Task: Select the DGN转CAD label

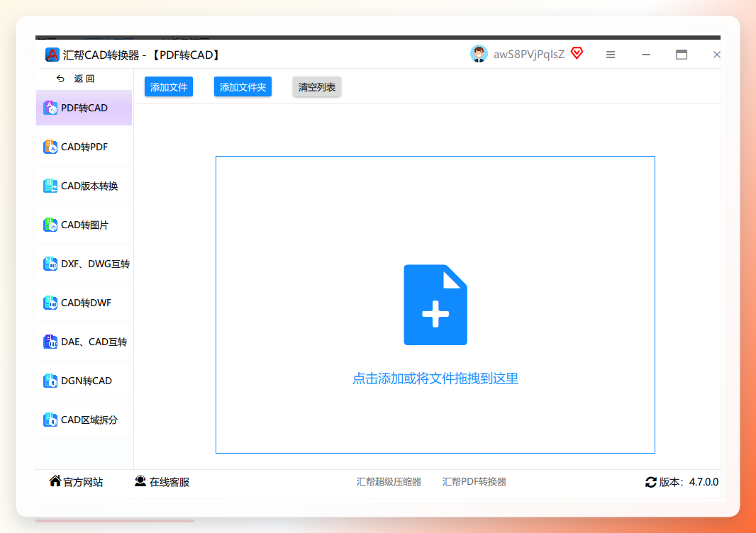Action: 87,381
